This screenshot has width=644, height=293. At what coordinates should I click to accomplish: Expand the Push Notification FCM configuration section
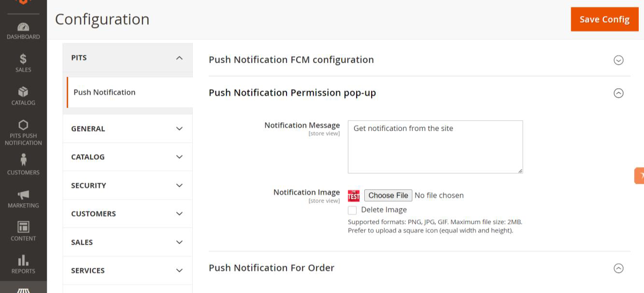coord(618,60)
